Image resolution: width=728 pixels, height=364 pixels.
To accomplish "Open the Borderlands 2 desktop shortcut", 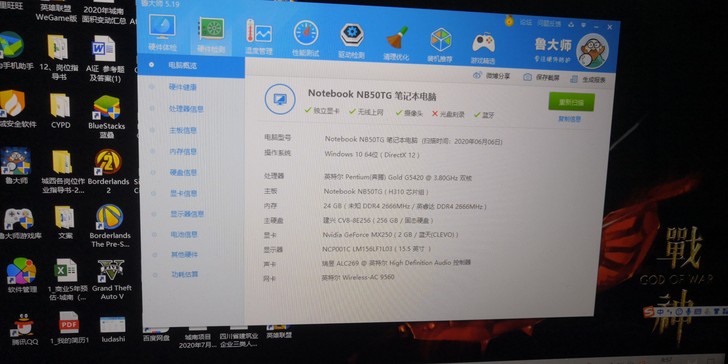I will 108,172.
